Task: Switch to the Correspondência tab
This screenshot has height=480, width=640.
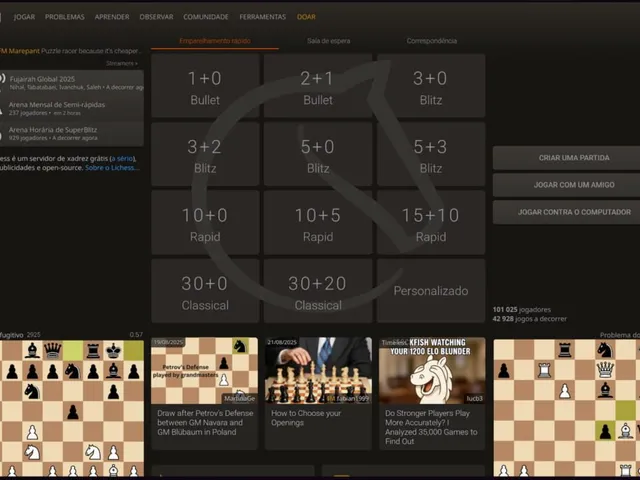Action: click(x=431, y=41)
